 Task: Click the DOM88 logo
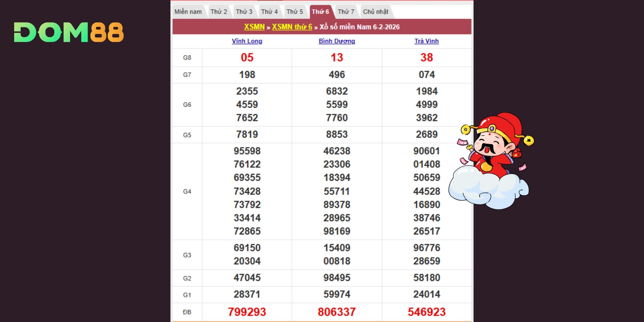click(69, 32)
